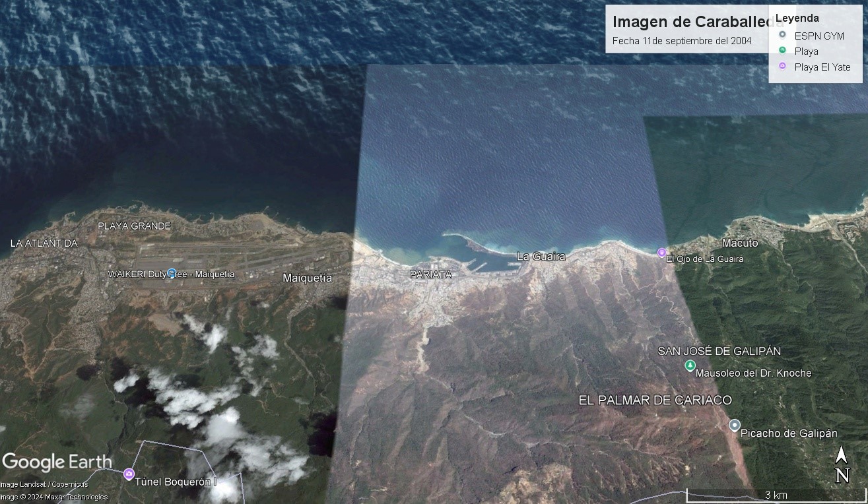Click the 3 km scale bar
The width and height of the screenshot is (868, 504).
[x=776, y=495]
